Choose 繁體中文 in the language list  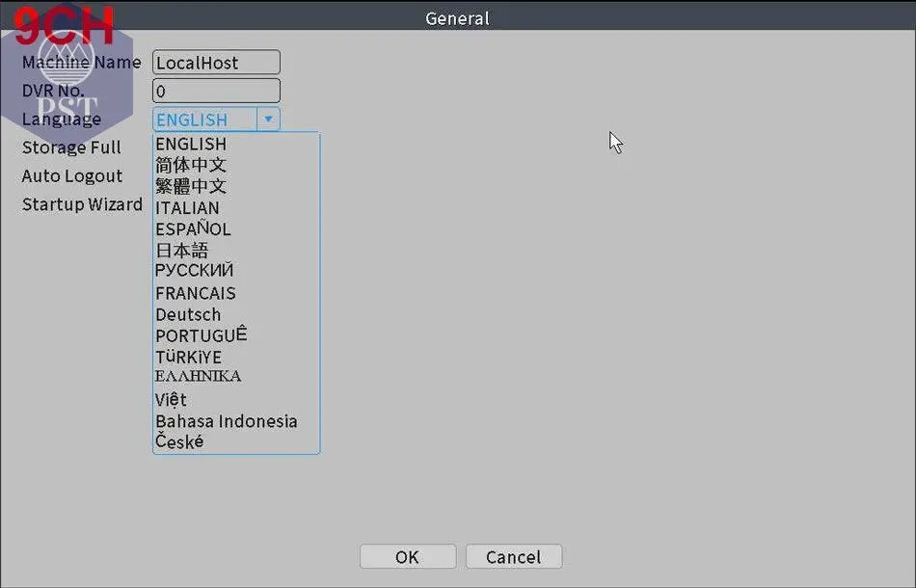coord(191,186)
